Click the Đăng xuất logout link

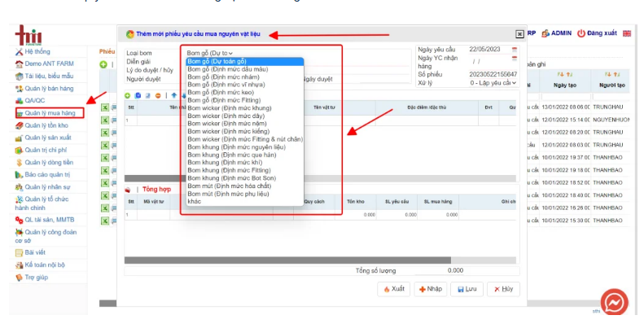602,33
